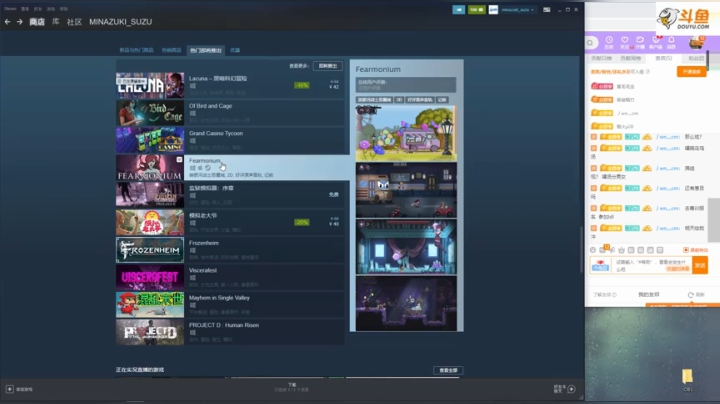View Fearmonium food truck screenshot preview
Screen dimensions: 720x404
click(x=406, y=133)
